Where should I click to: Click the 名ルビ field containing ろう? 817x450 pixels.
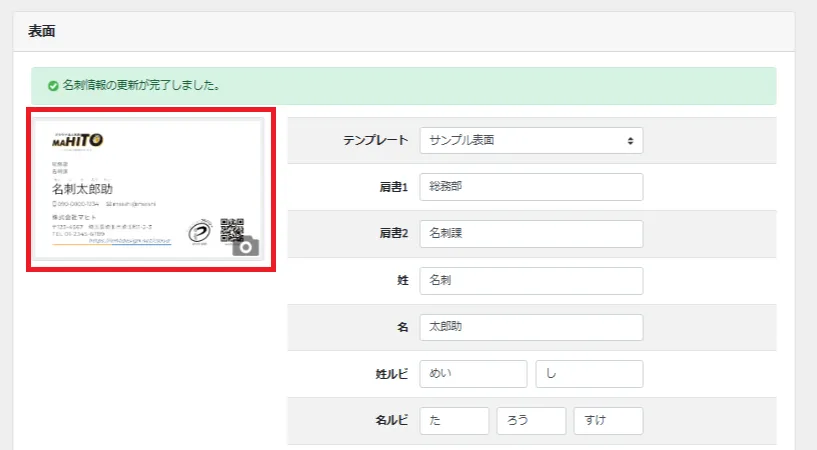pos(531,420)
